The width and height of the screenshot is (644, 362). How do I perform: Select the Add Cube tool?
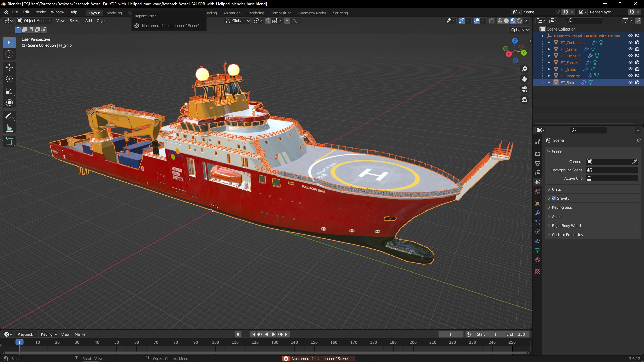click(x=9, y=141)
